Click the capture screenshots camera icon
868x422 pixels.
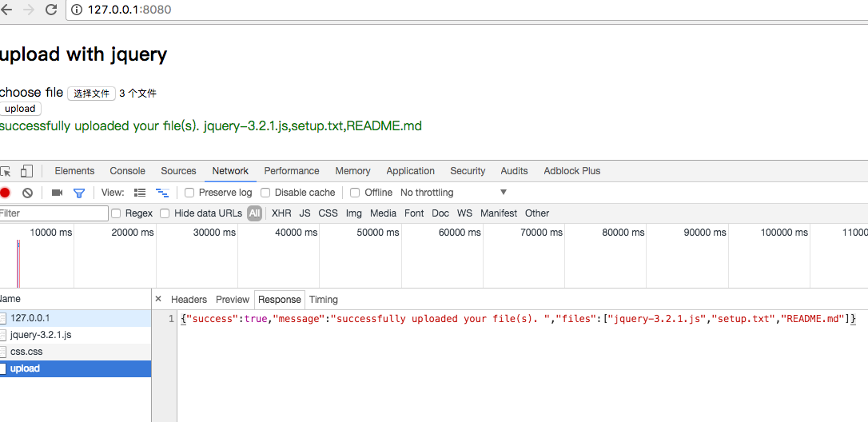(x=57, y=193)
